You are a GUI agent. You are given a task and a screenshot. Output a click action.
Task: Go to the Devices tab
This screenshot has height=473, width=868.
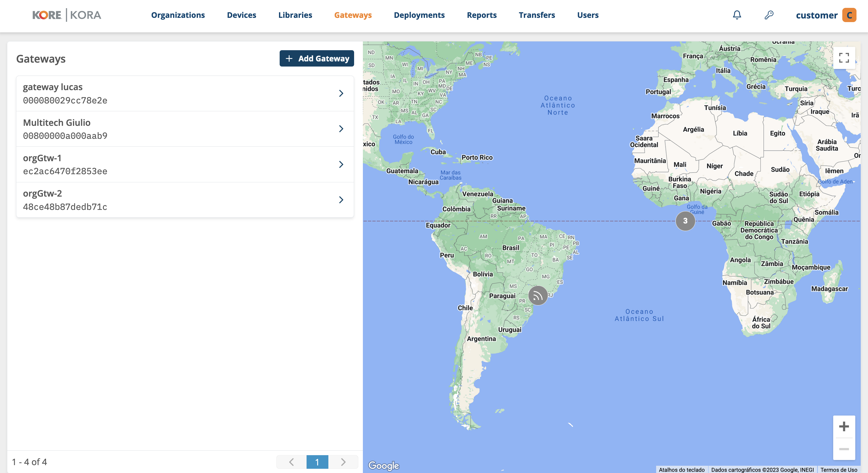[x=241, y=15]
